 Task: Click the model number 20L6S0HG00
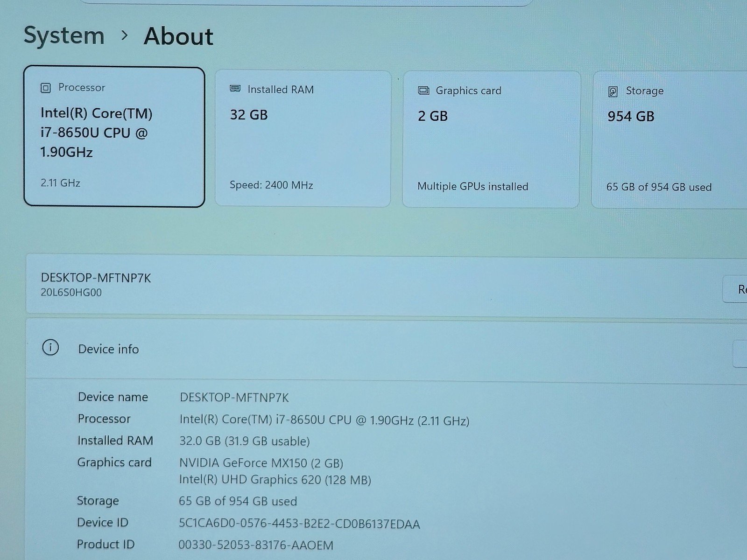pyautogui.click(x=71, y=293)
